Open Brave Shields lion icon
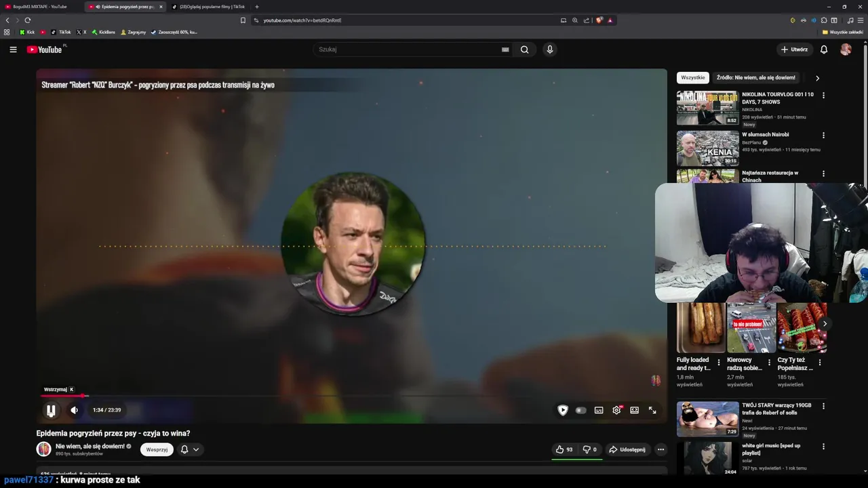 tap(599, 20)
